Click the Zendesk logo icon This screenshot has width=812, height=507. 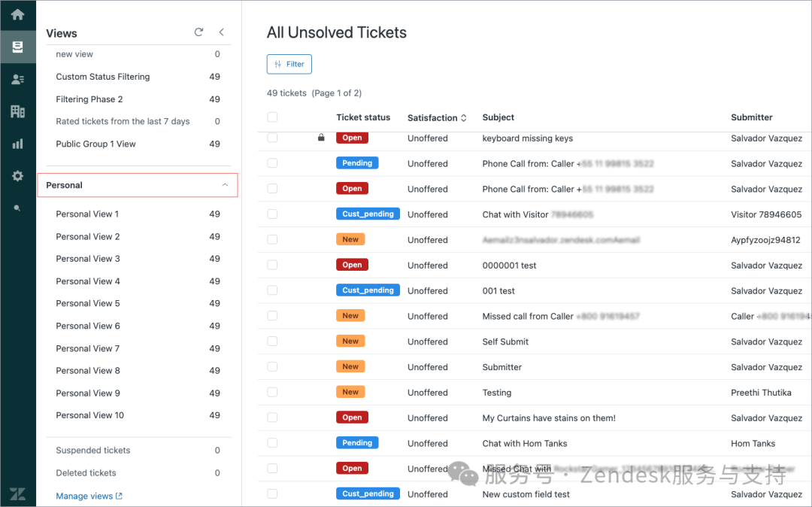tap(17, 494)
